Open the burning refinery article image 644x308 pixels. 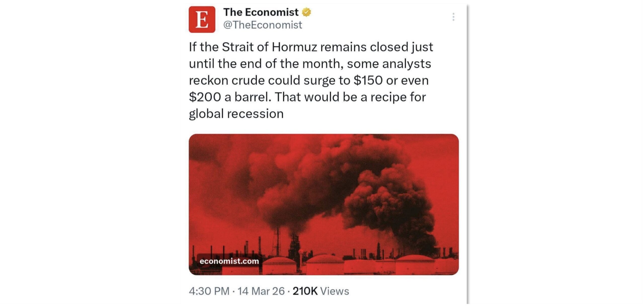324,191
